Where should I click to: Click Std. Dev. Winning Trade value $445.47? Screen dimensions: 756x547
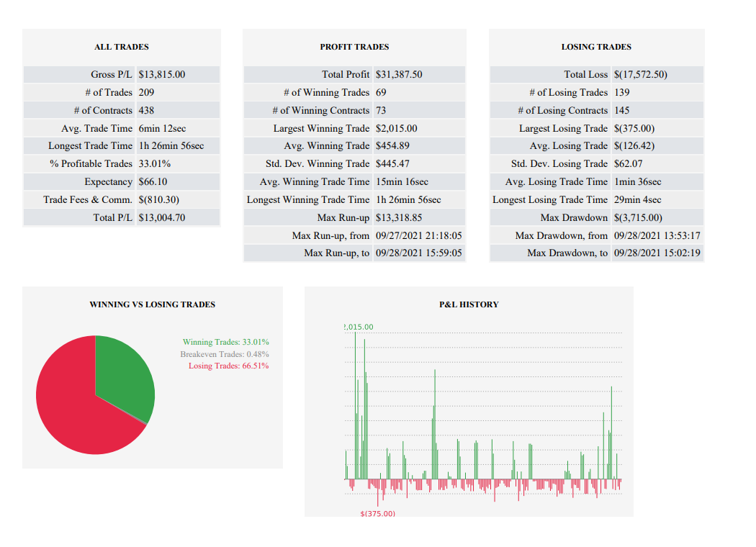point(392,163)
